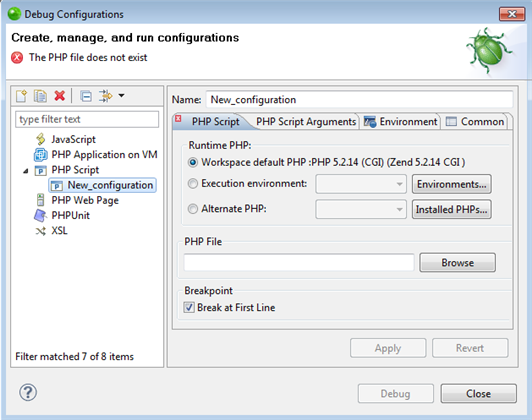
Task: Select the PHP Web Page type
Action: 85,200
